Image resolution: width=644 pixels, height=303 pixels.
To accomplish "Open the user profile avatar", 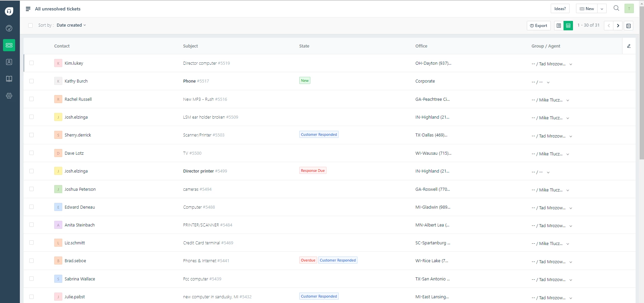I will tap(629, 9).
